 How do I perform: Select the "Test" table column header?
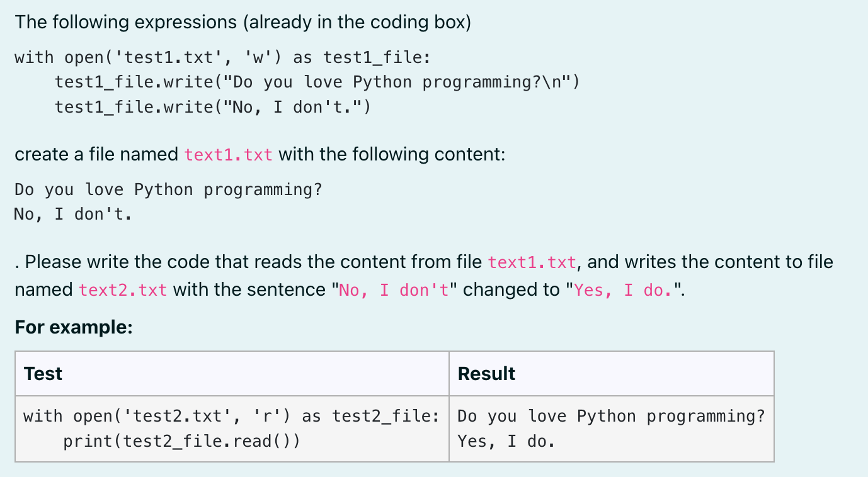coord(43,374)
